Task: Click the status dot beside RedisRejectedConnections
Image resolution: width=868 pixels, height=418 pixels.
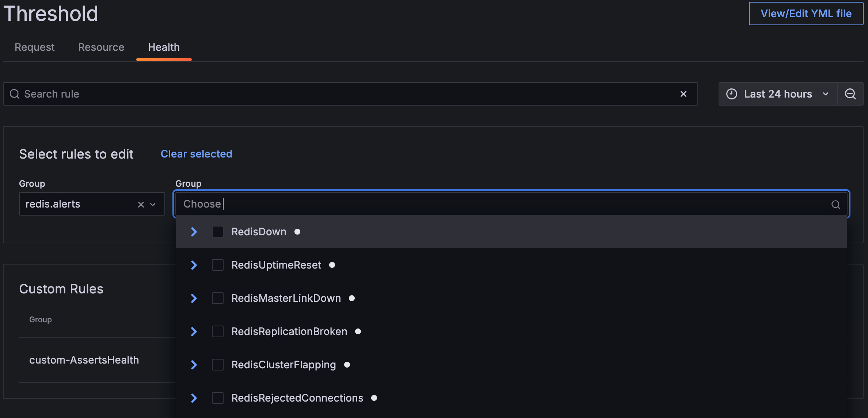Action: (x=374, y=398)
